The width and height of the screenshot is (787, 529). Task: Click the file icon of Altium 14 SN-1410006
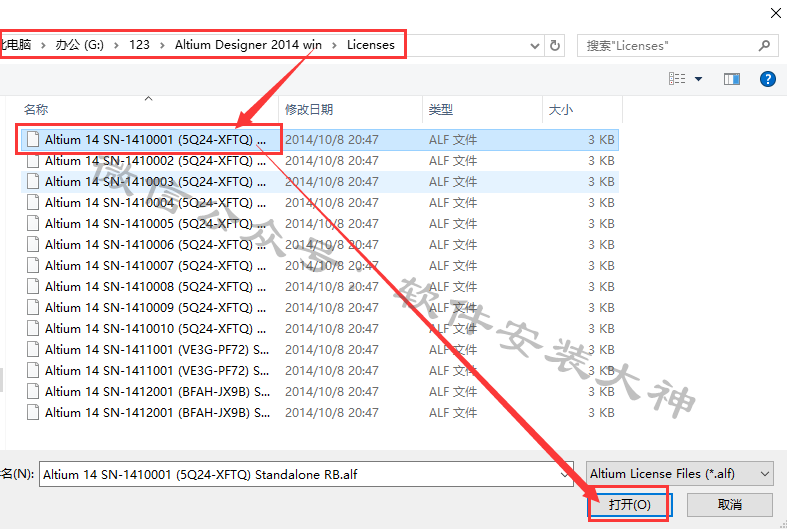33,244
